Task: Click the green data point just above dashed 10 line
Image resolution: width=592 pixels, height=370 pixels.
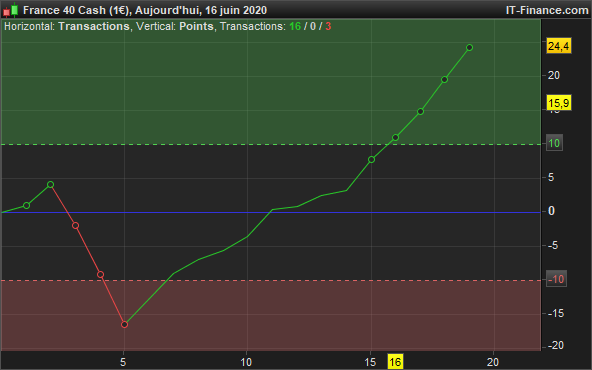Action: coord(395,137)
